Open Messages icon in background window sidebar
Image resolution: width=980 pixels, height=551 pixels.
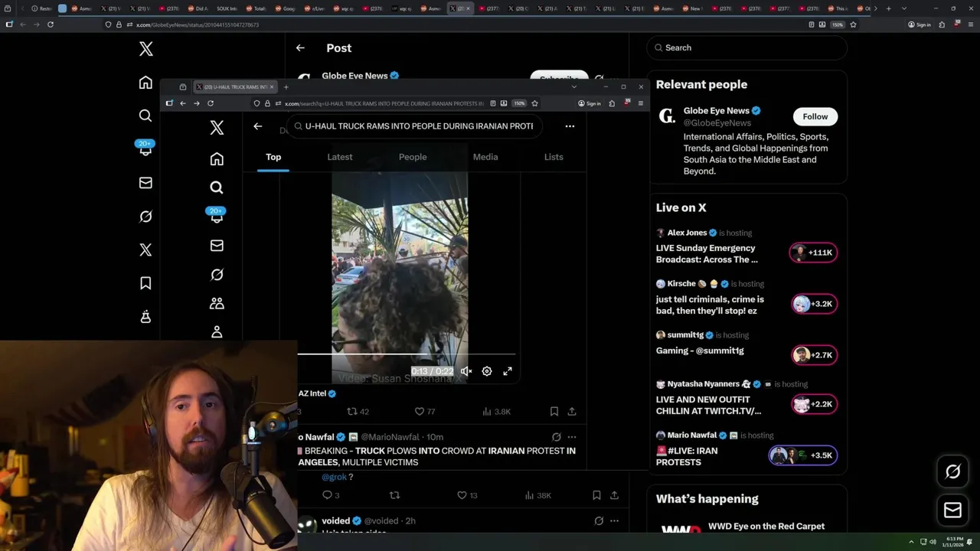point(145,183)
